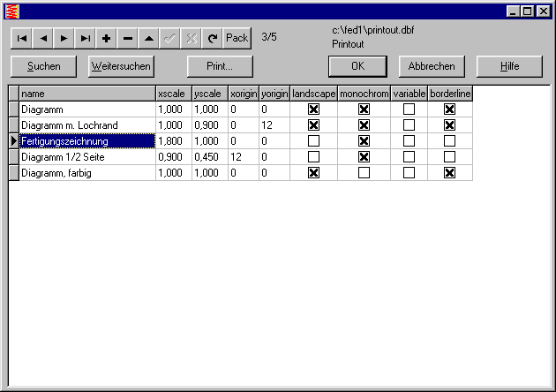The height and width of the screenshot is (392, 556).
Task: Click the xscale column header
Action: 173,93
